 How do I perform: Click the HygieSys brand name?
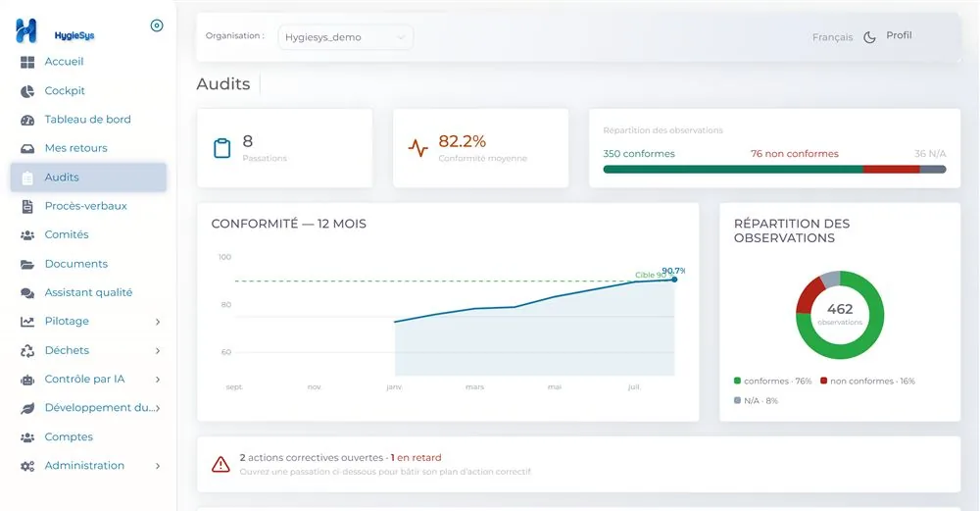74,35
